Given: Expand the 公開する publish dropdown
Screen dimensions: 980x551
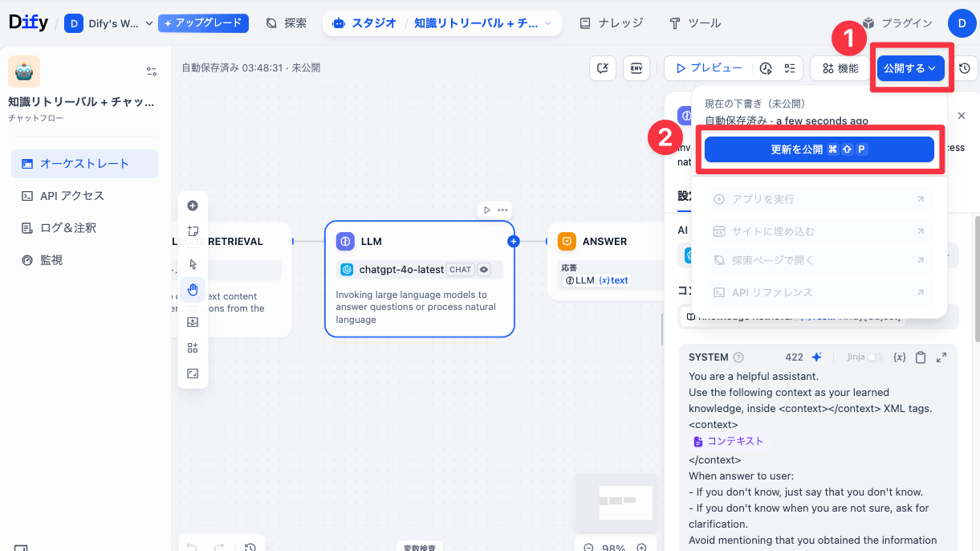Looking at the screenshot, I should 910,68.
